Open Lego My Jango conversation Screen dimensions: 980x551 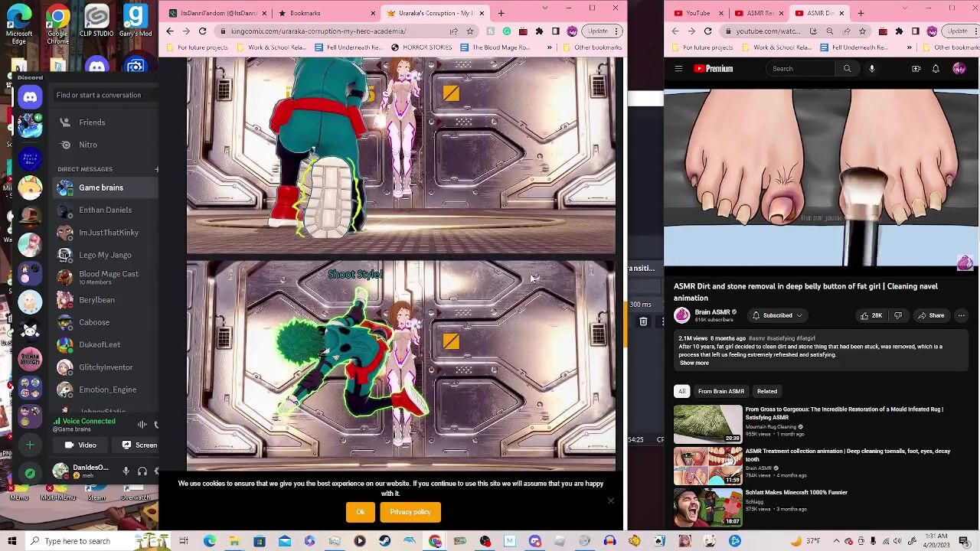pos(106,255)
